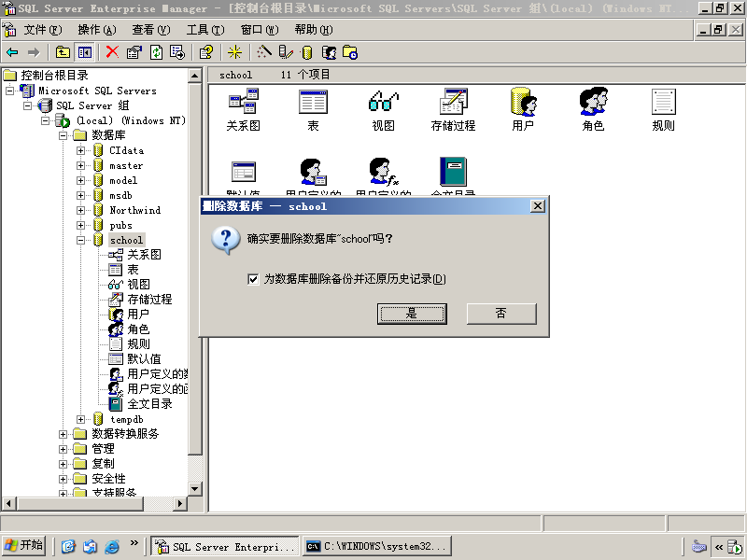Click the New login toolbar icon
The width and height of the screenshot is (747, 560).
click(329, 52)
